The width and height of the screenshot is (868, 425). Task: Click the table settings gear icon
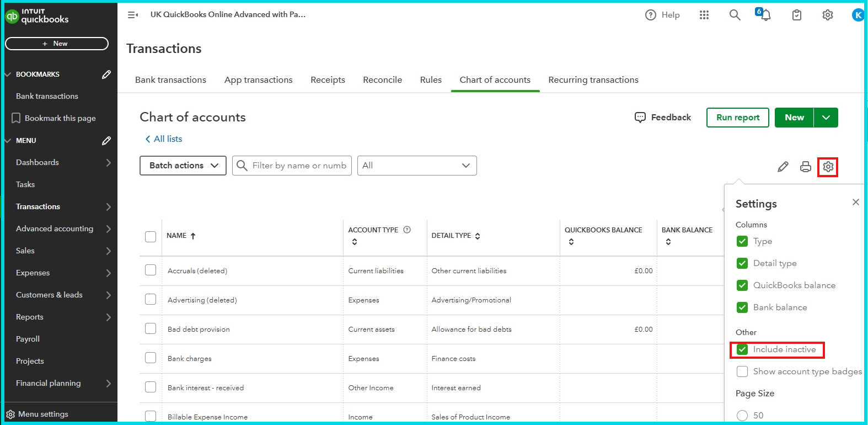(828, 167)
